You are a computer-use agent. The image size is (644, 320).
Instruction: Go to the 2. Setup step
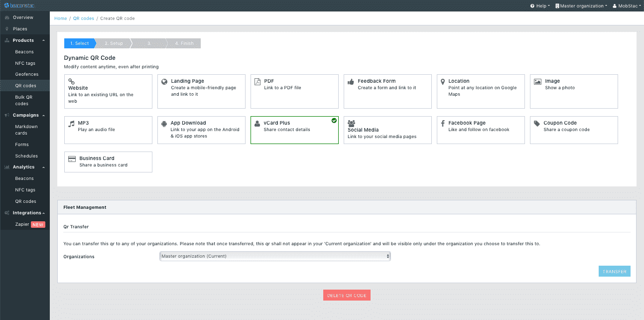click(x=114, y=43)
